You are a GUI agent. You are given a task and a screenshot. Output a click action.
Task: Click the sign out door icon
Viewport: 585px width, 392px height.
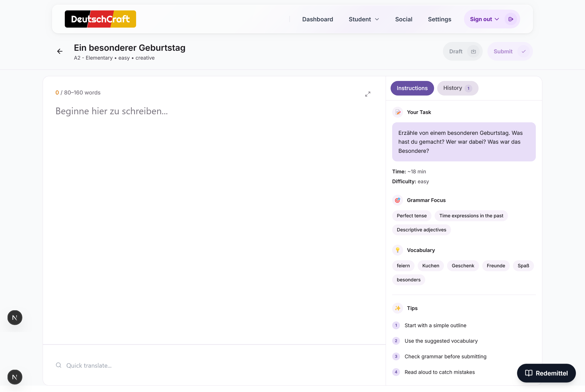[x=511, y=19]
